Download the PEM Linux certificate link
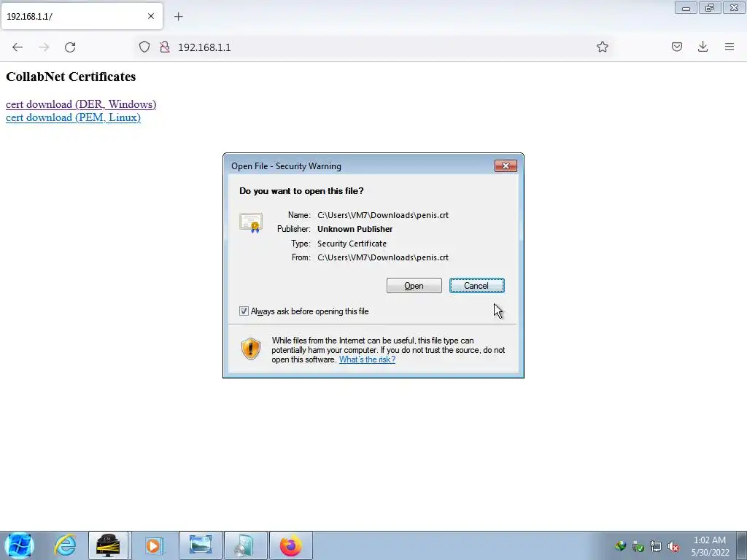Viewport: 747px width, 560px height. [x=73, y=117]
